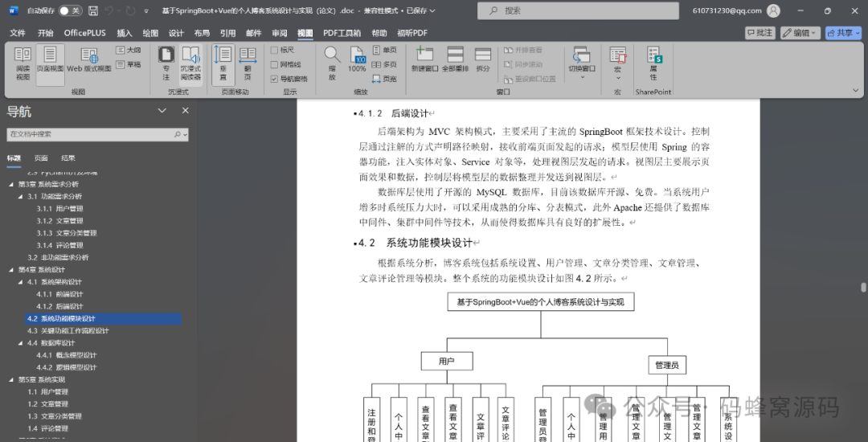This screenshot has width=868, height=442.
Task: Open navigation pane task options chevron
Action: (x=162, y=111)
